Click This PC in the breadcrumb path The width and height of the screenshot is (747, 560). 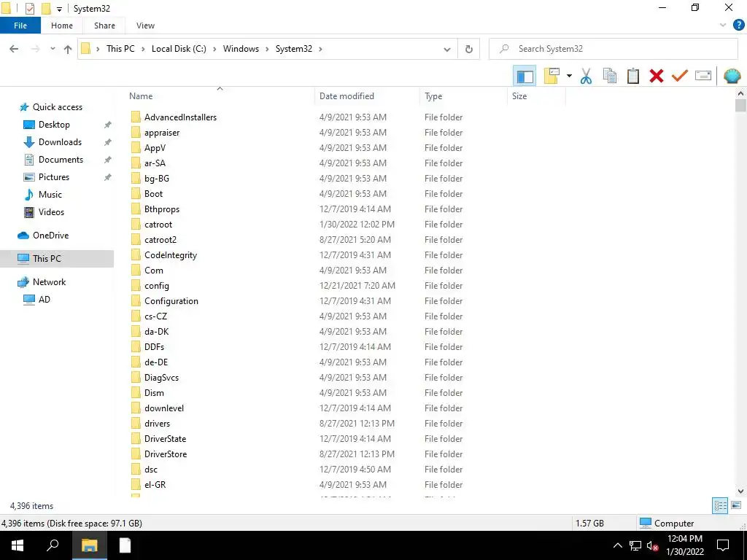pyautogui.click(x=120, y=49)
